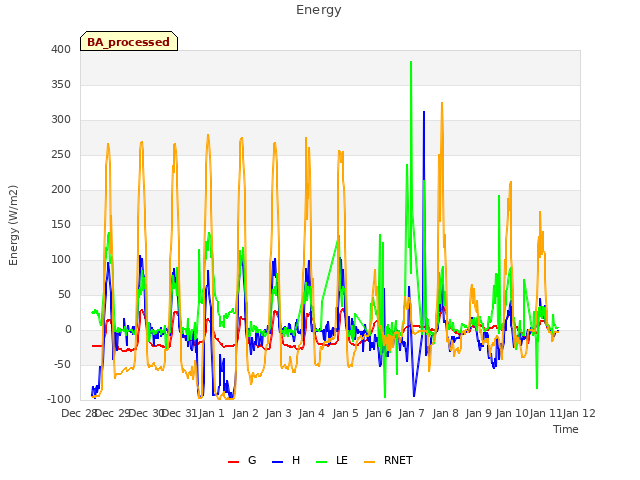Click the 0 y-axis tick label
Viewport: 640px width, 480px height.
[x=68, y=330]
